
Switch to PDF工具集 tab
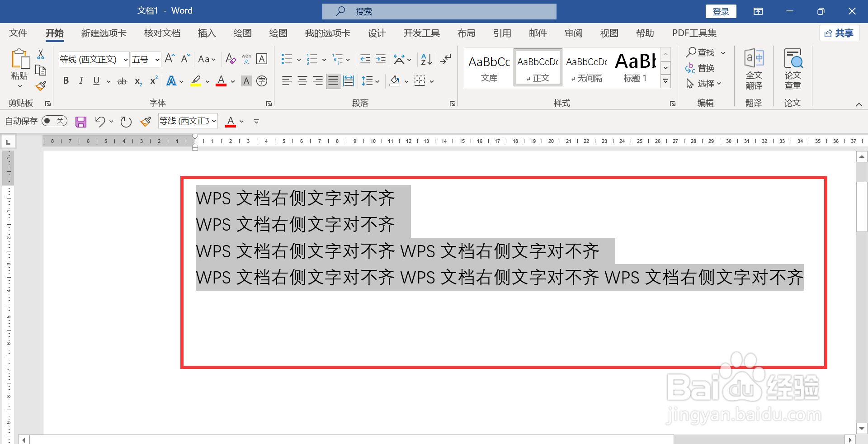pos(694,33)
